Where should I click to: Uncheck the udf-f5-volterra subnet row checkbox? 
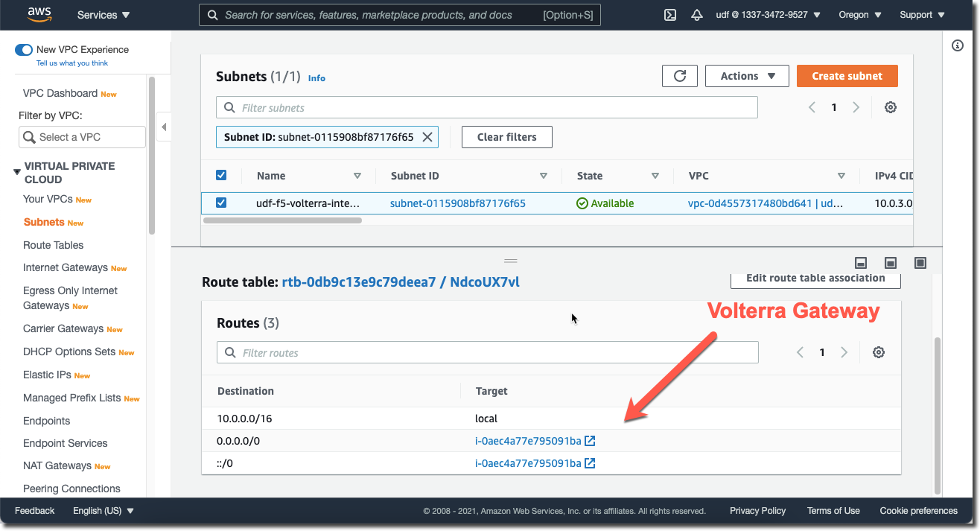(x=221, y=203)
